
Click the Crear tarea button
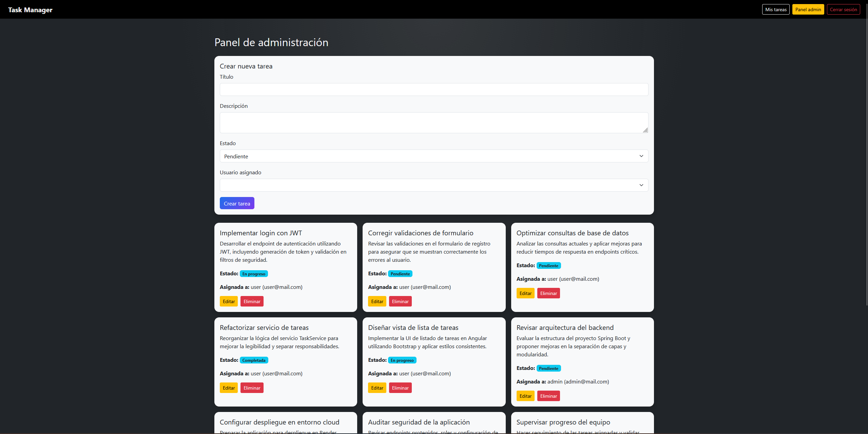coord(237,203)
